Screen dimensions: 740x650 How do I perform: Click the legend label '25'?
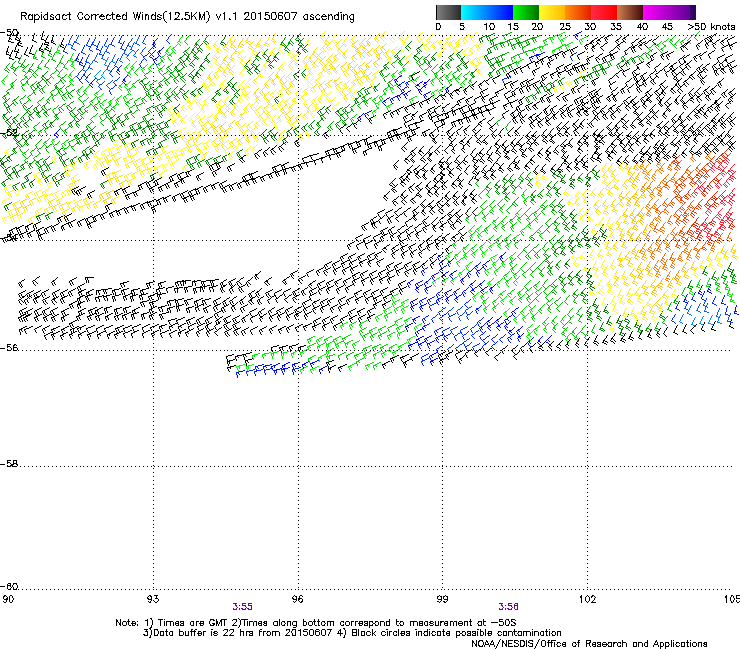coord(565,27)
